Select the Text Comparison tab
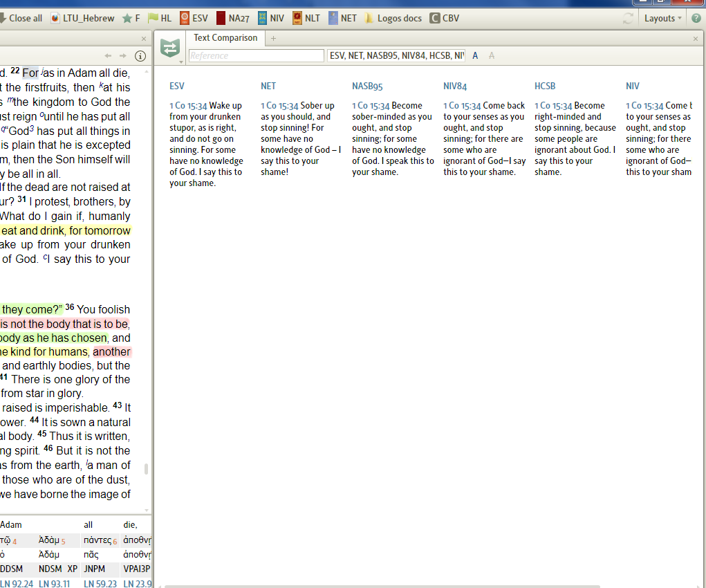This screenshot has width=706, height=588. 225,38
